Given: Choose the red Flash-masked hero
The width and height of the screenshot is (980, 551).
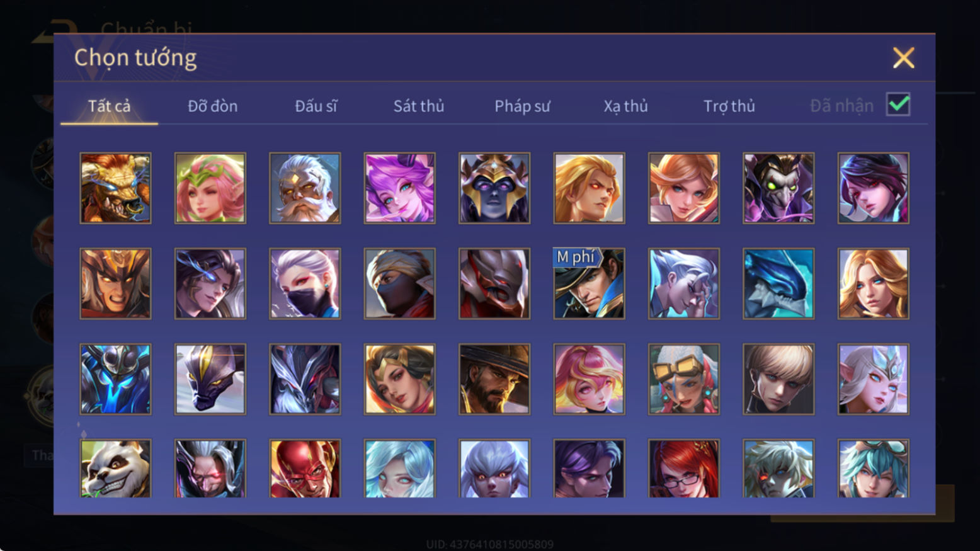Looking at the screenshot, I should tap(305, 469).
